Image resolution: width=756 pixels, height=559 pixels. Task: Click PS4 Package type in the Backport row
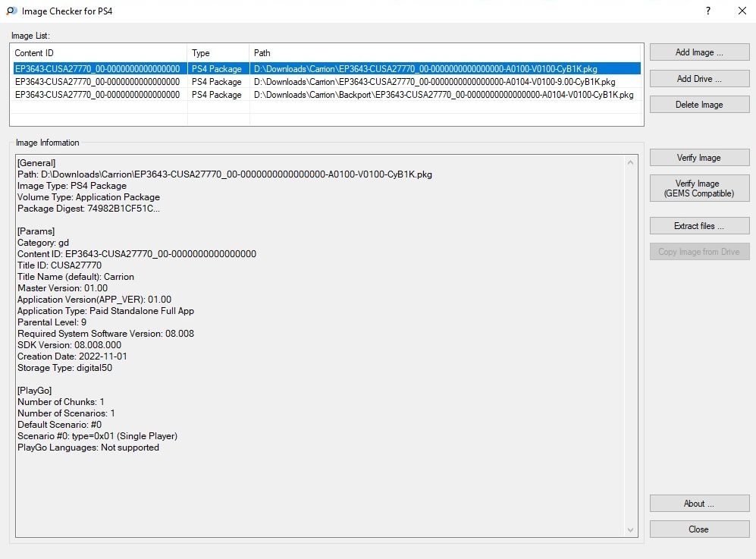pos(216,95)
